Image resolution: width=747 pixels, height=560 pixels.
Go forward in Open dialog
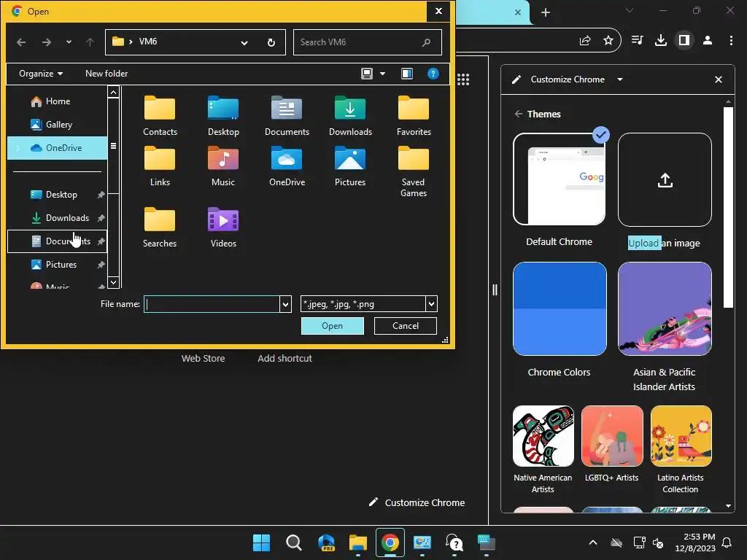(x=46, y=42)
